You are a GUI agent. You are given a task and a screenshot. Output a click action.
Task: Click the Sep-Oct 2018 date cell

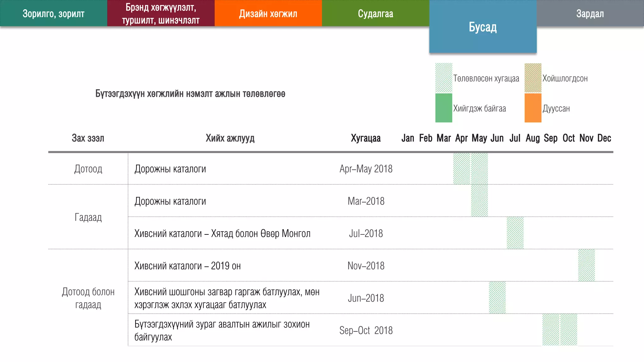(x=366, y=330)
